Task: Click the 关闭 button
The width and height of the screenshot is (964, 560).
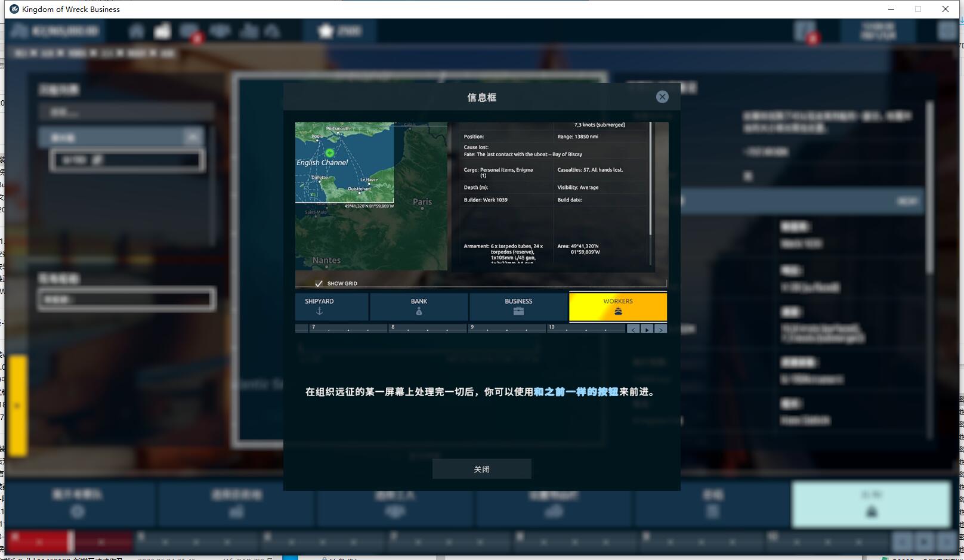Action: [x=481, y=469]
